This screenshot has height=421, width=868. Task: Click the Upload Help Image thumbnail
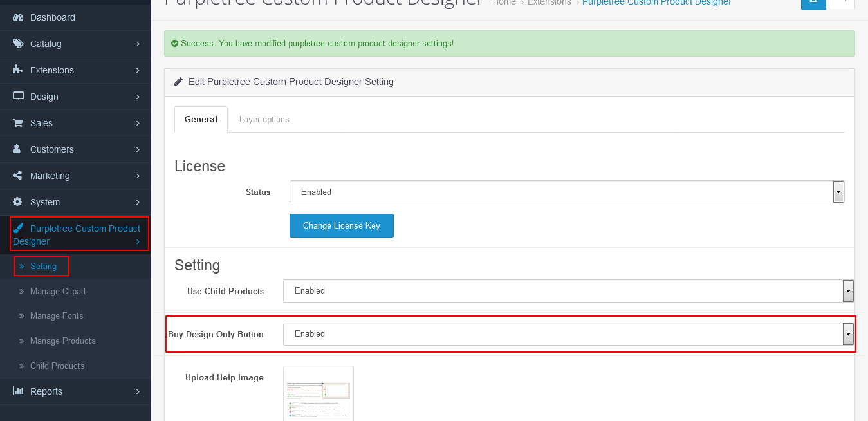coord(319,393)
